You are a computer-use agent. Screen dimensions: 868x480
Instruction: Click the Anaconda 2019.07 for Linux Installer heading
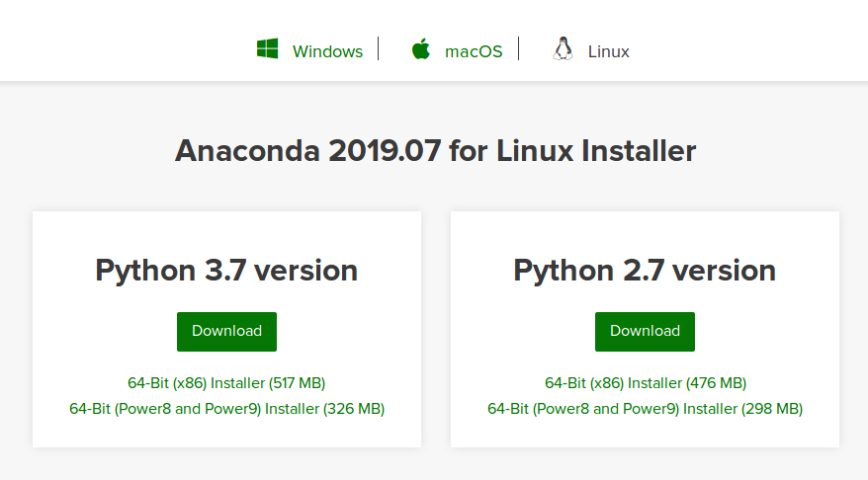pos(435,151)
